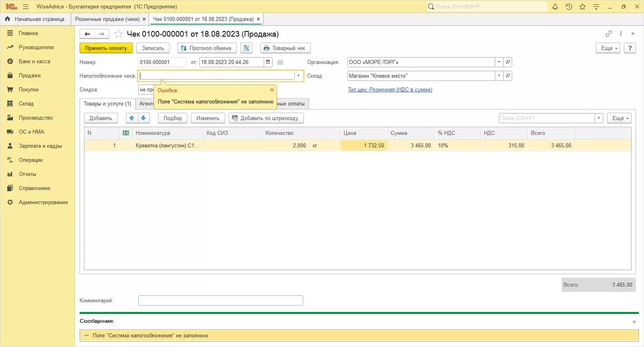644x347 pixels.
Task: Click the Количество cell 2,000
Action: 285,145
